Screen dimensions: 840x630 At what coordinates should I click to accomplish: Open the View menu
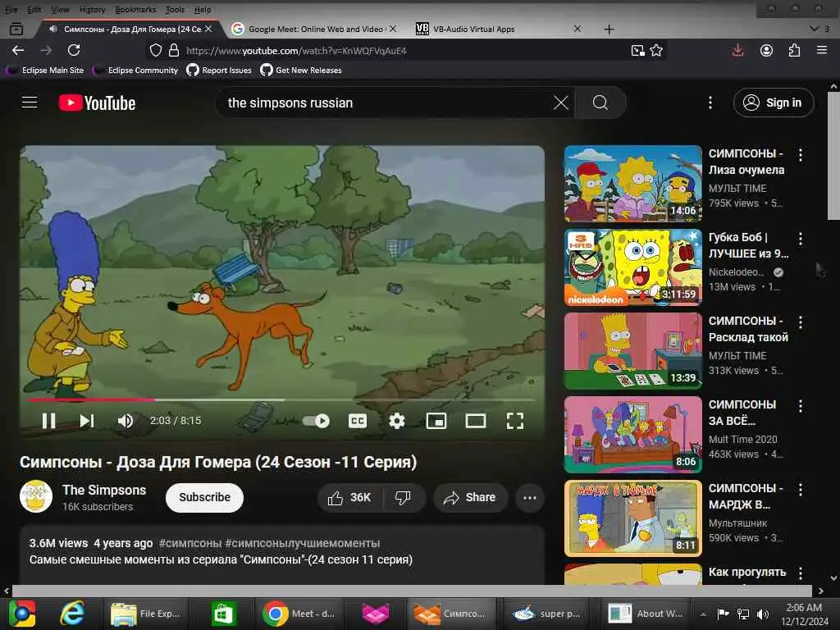pyautogui.click(x=60, y=9)
